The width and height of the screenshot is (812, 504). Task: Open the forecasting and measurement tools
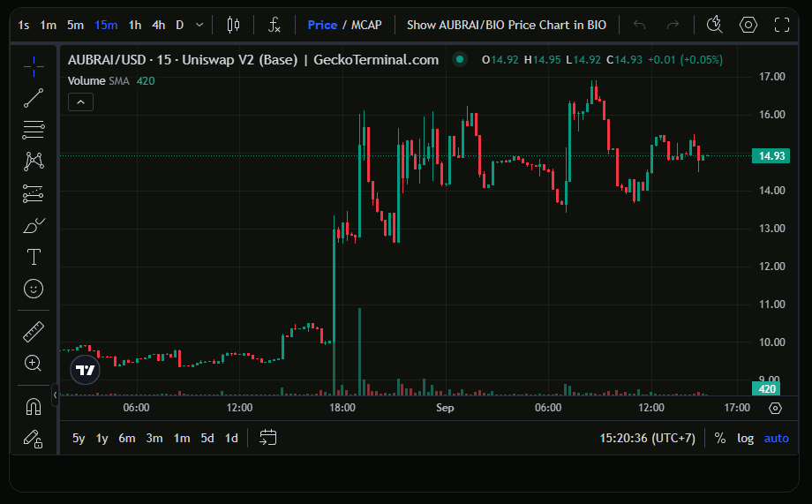(x=34, y=193)
